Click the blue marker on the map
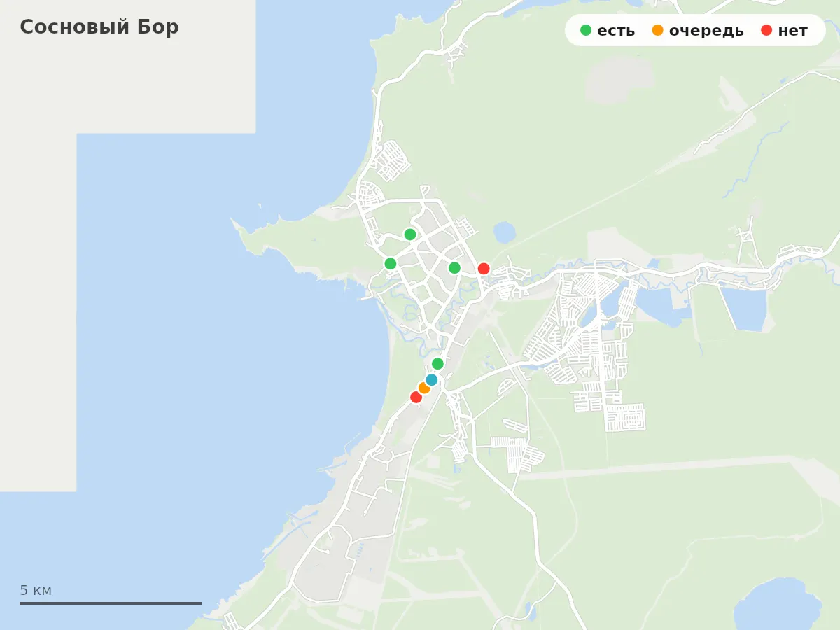Image resolution: width=840 pixels, height=630 pixels. (x=432, y=380)
